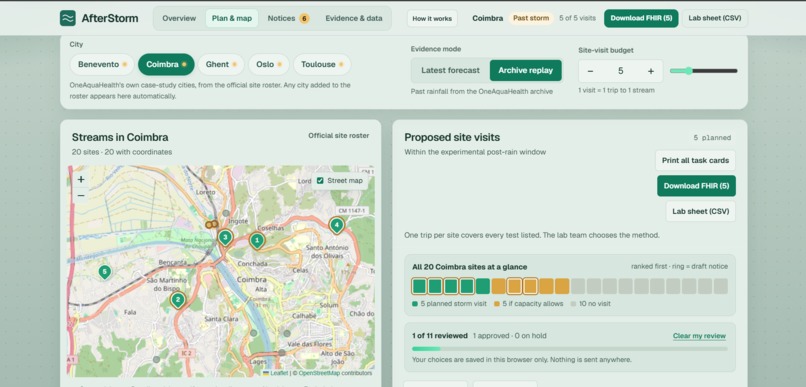The height and width of the screenshot is (387, 806).
Task: Zoom out on the Coimbra map
Action: pyautogui.click(x=81, y=196)
